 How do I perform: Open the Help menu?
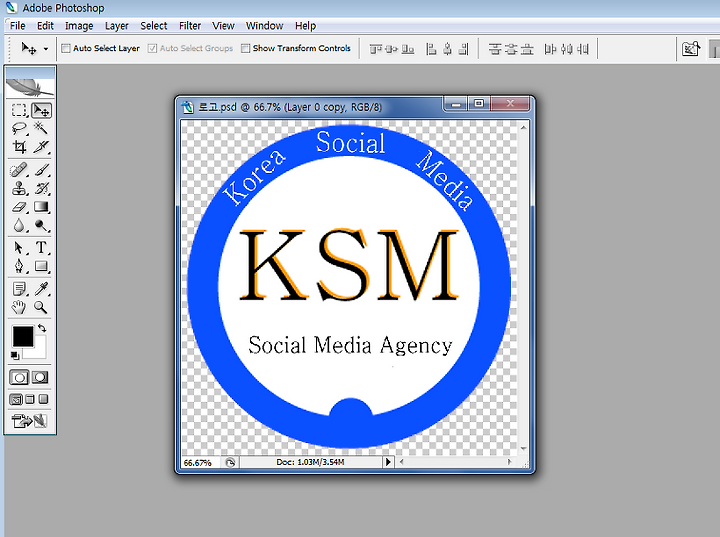tap(305, 26)
